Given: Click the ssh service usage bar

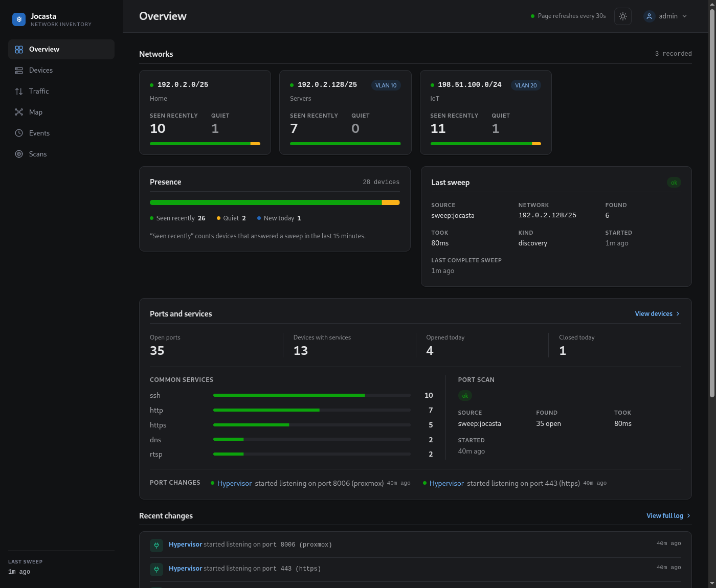Looking at the screenshot, I should 312,395.
